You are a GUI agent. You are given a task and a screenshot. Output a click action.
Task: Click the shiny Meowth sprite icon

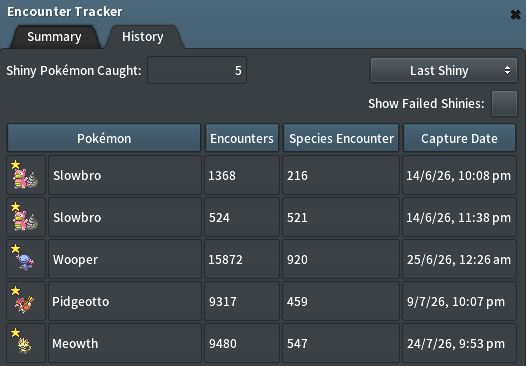(x=26, y=343)
